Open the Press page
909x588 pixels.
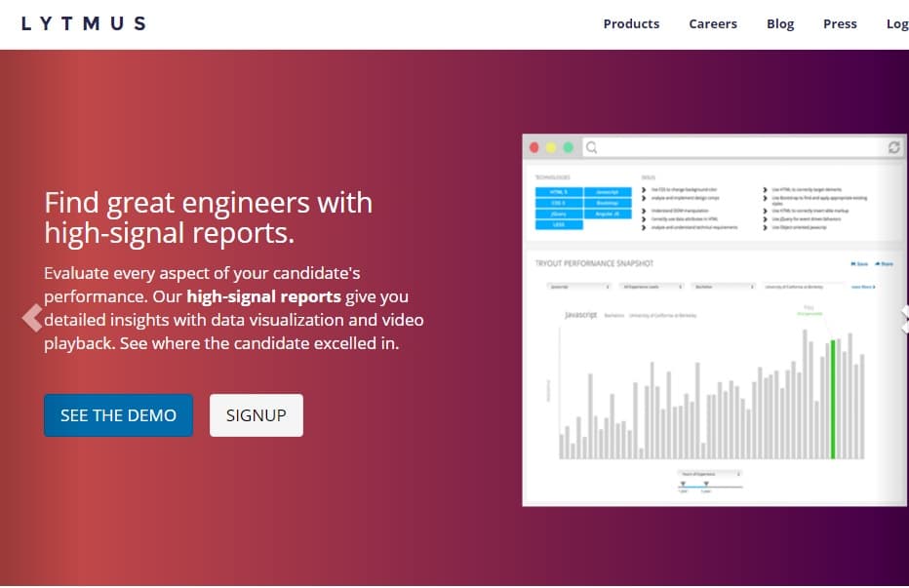point(840,23)
